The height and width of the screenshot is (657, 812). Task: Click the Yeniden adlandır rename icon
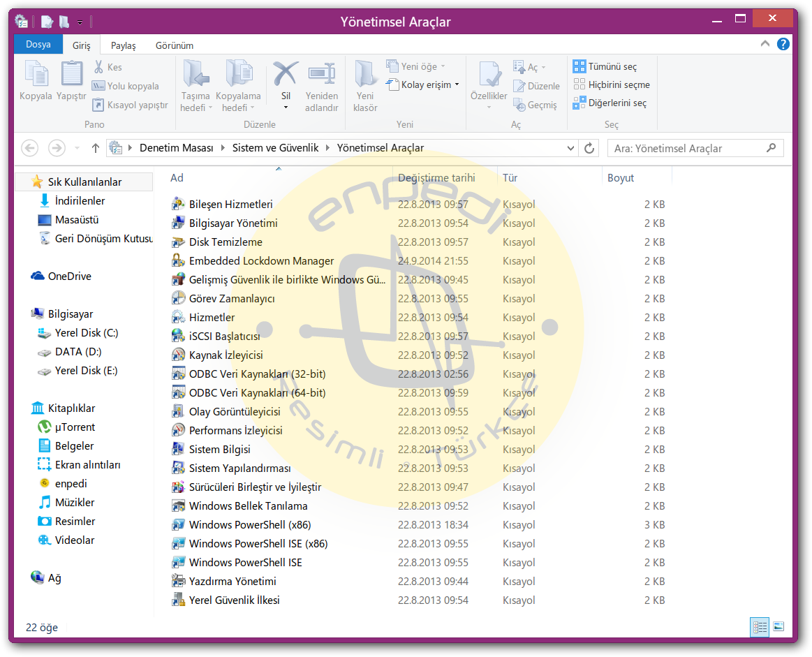(x=322, y=73)
